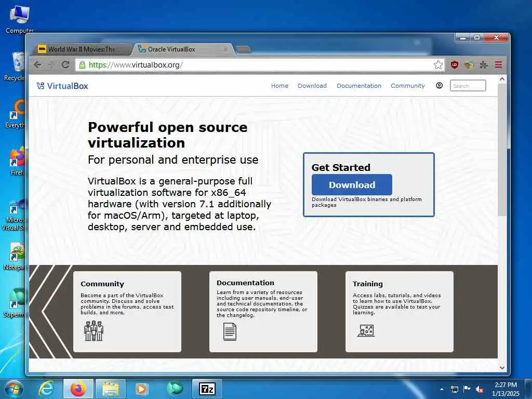Screen dimensions: 532x399
Task: Open Download in site navigation
Action: click(x=312, y=86)
